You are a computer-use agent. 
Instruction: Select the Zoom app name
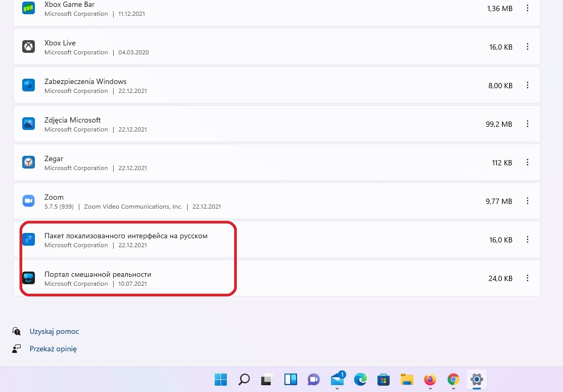54,197
